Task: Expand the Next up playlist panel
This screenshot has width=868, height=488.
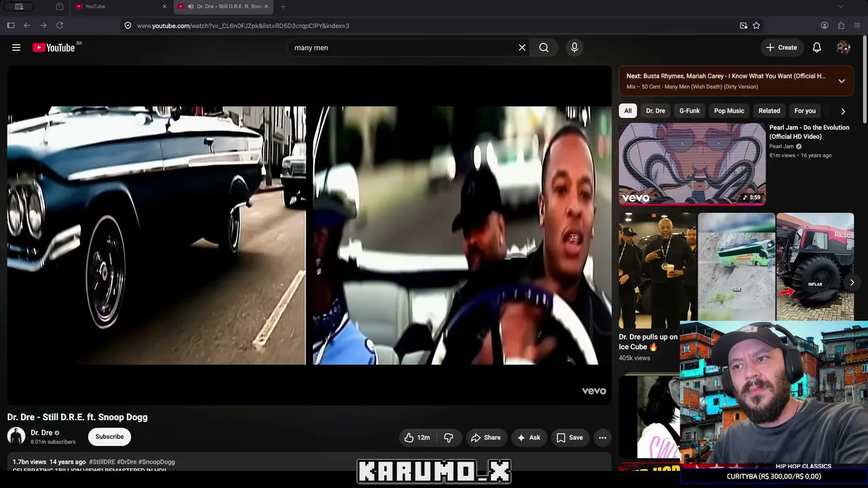Action: [842, 81]
